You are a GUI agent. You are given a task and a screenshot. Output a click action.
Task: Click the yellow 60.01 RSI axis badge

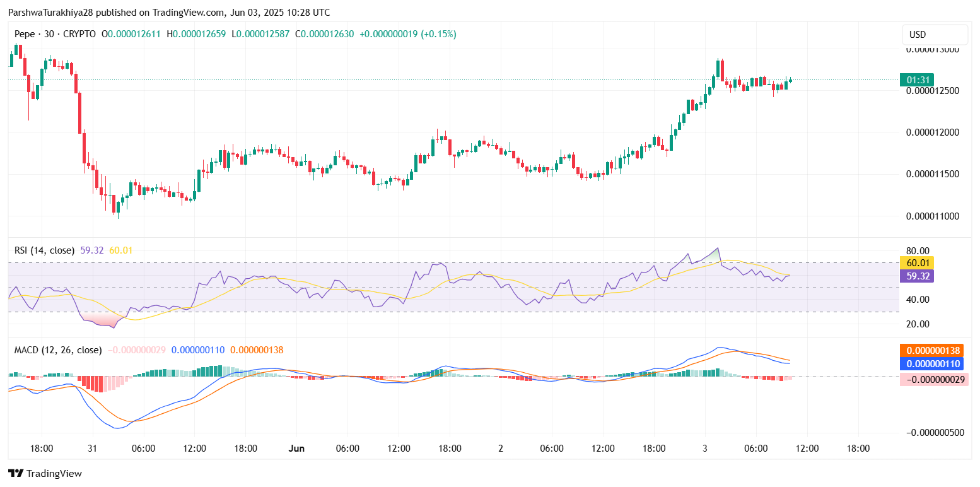[917, 263]
